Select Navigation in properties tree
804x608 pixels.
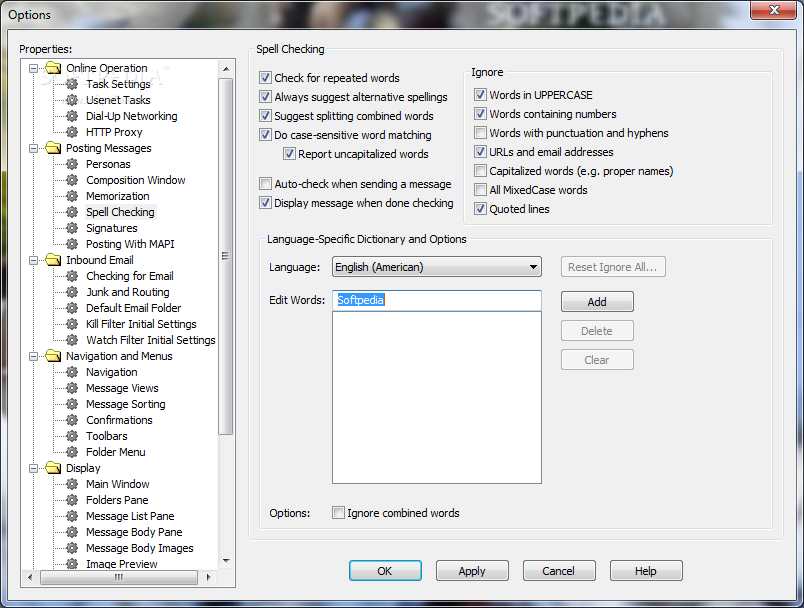click(x=111, y=372)
